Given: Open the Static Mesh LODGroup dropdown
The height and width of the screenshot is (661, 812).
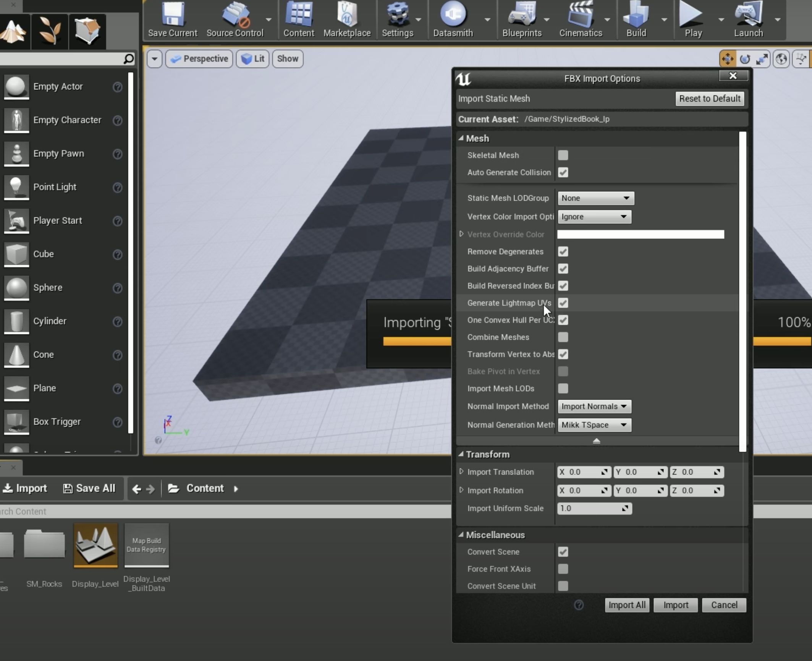Looking at the screenshot, I should click(x=595, y=198).
